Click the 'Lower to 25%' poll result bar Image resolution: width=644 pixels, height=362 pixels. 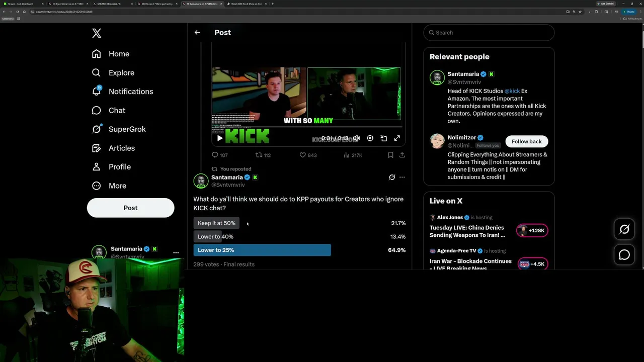coord(262,250)
